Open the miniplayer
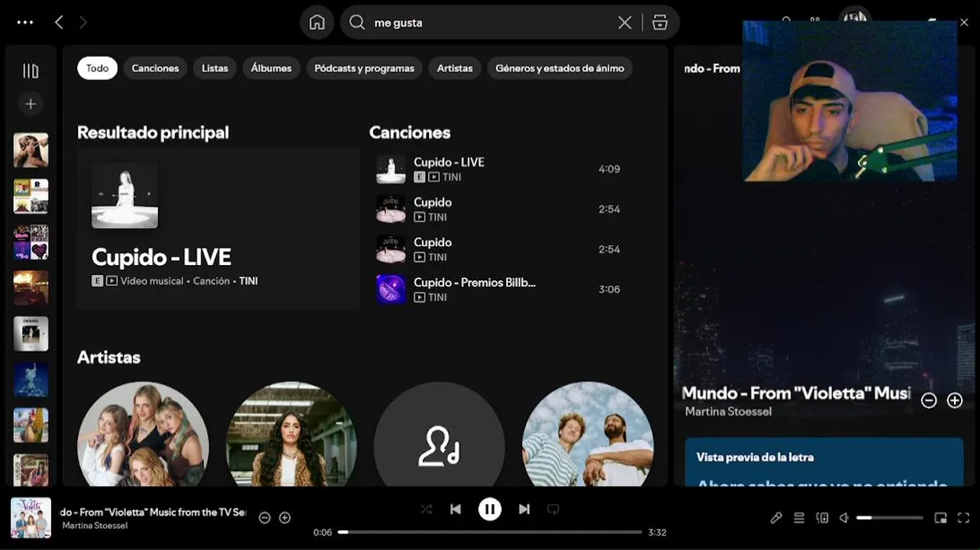 (x=941, y=518)
